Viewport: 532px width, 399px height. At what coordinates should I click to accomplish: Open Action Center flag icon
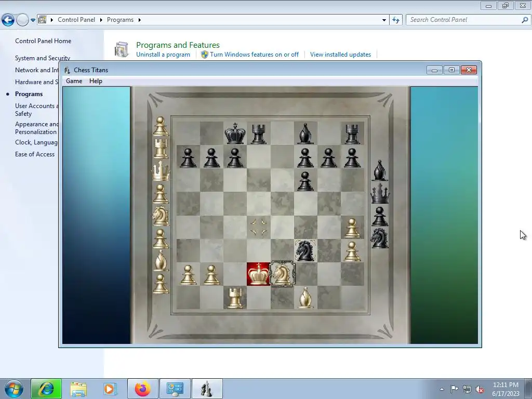[x=454, y=389]
